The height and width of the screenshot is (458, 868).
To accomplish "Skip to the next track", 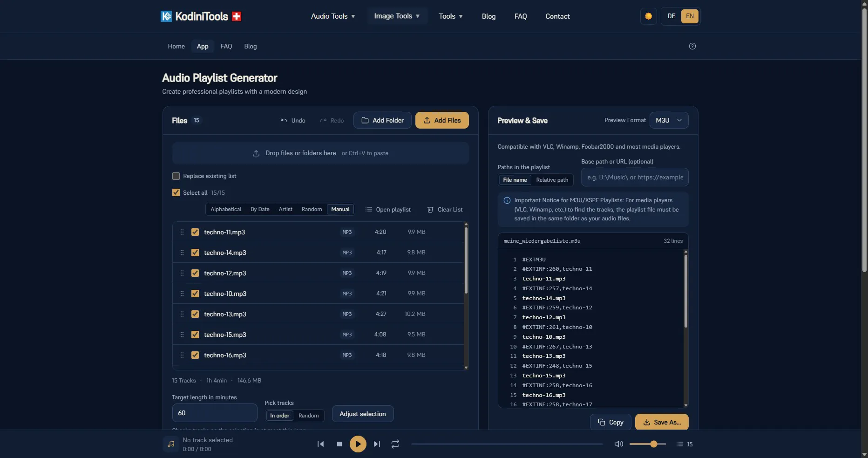I will click(377, 444).
